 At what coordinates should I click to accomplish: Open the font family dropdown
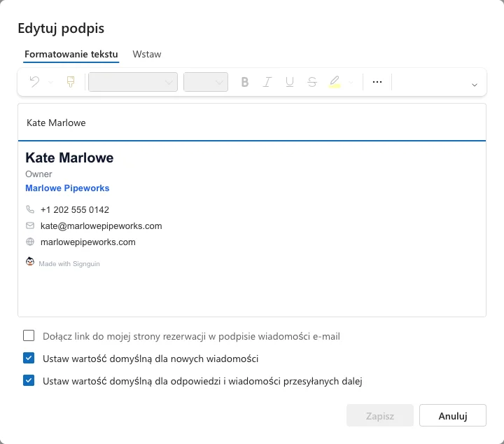tap(133, 82)
